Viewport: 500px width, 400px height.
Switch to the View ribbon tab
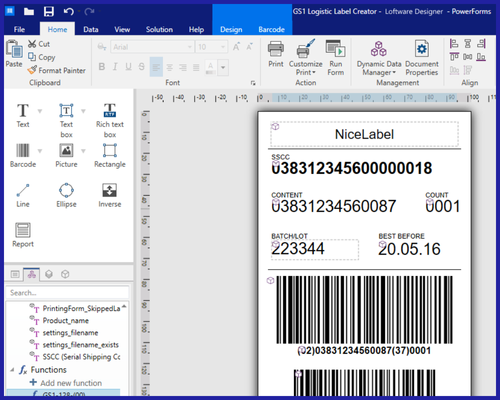coord(122,29)
